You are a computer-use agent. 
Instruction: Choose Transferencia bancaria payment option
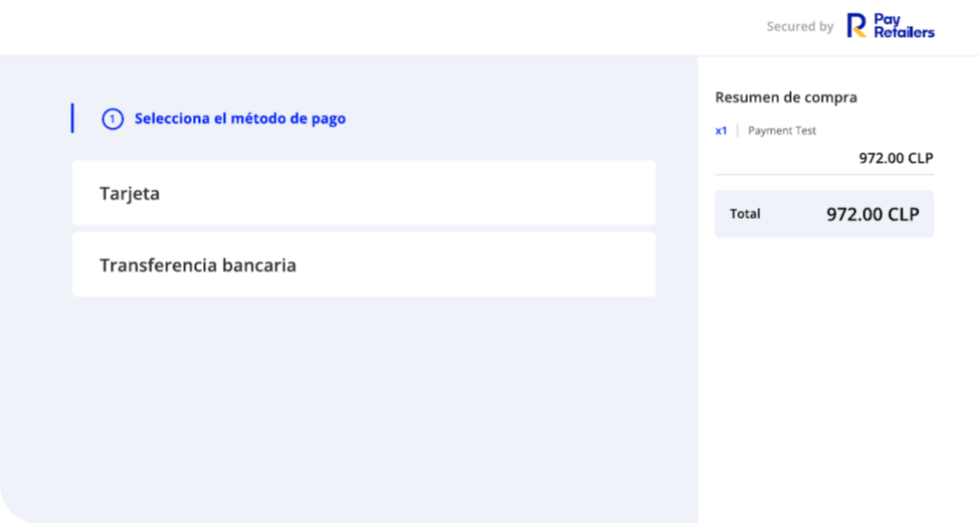(x=364, y=264)
